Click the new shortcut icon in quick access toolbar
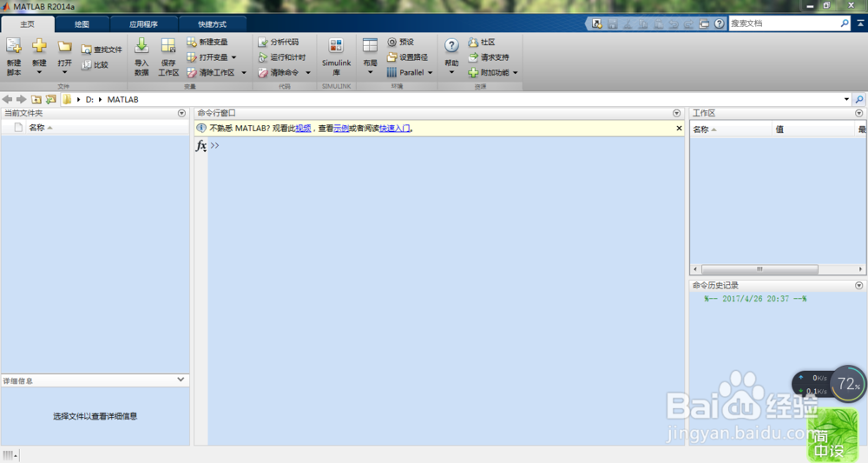868x463 pixels. click(597, 23)
